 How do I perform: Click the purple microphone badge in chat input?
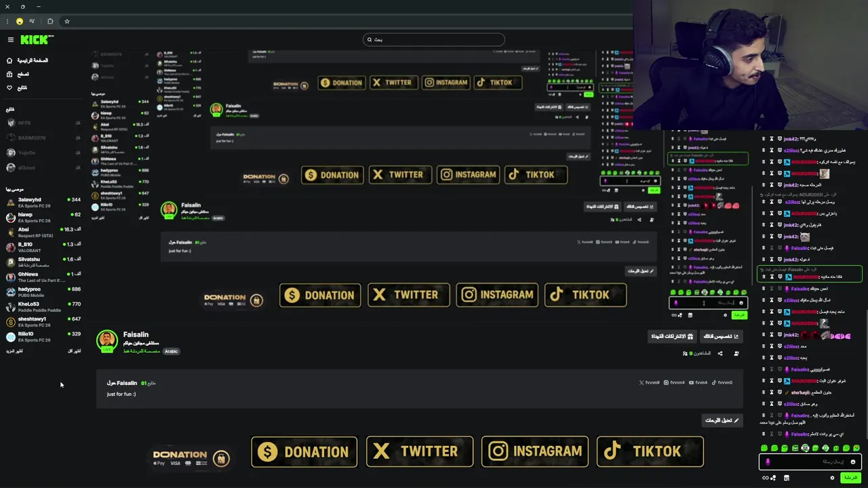[x=768, y=462]
